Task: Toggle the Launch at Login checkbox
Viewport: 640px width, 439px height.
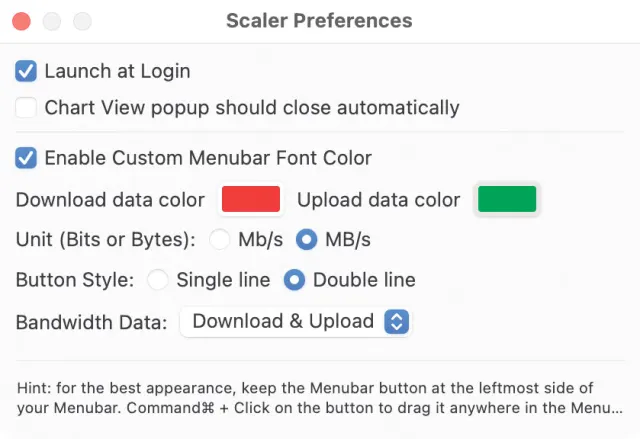Action: (27, 72)
